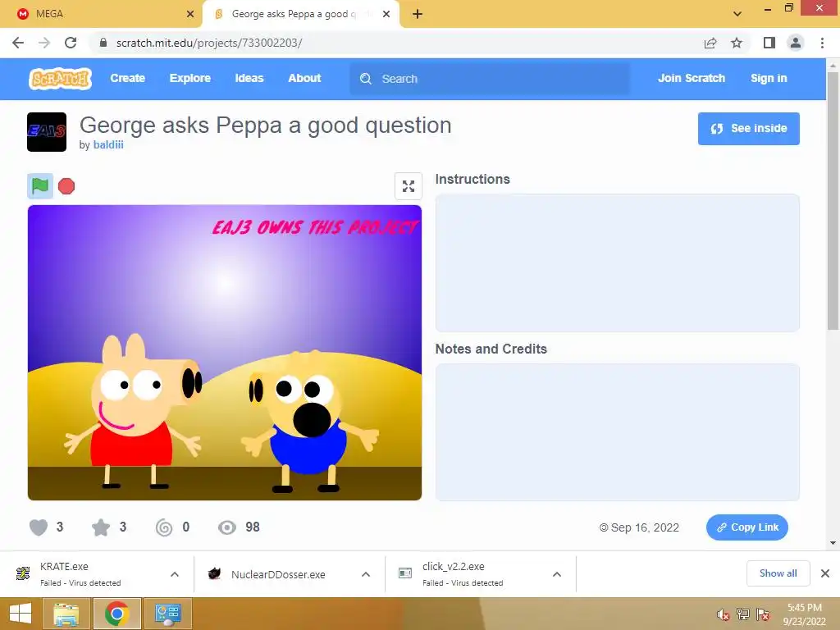
Task: Open the Ideas menu item
Action: 249,78
